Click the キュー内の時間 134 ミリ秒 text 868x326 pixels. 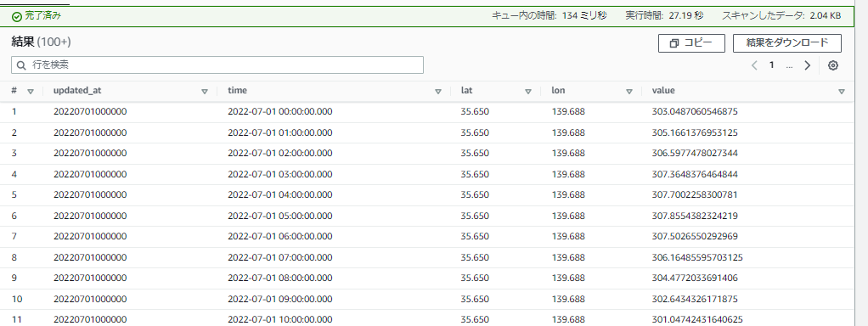(x=550, y=16)
